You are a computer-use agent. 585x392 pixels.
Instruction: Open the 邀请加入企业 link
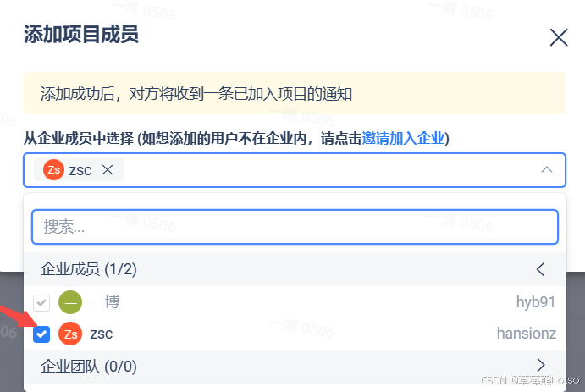click(x=403, y=138)
